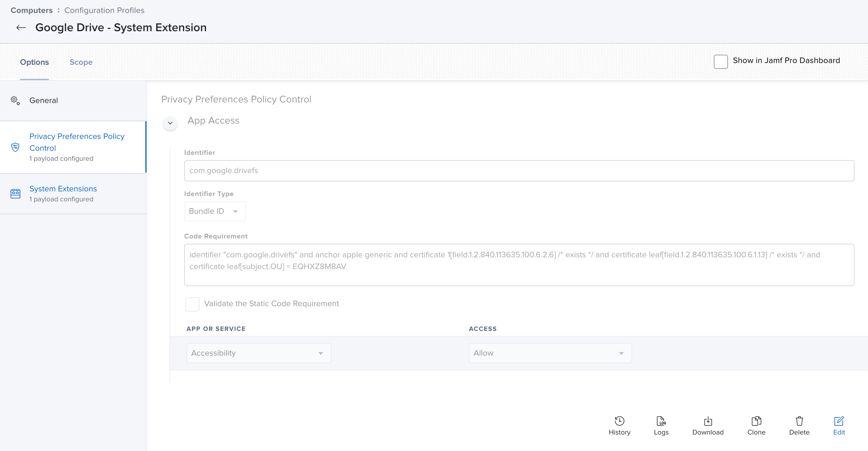Clone this configuration profile icon
Viewport: 868px width, 451px height.
click(x=756, y=421)
